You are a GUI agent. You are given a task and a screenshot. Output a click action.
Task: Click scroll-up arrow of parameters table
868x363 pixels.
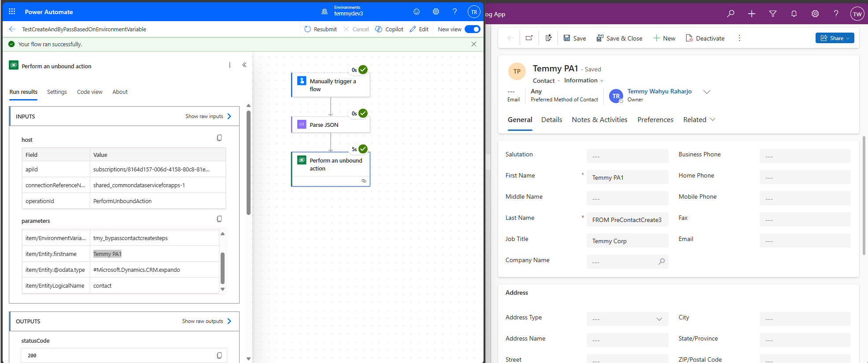tap(222, 233)
